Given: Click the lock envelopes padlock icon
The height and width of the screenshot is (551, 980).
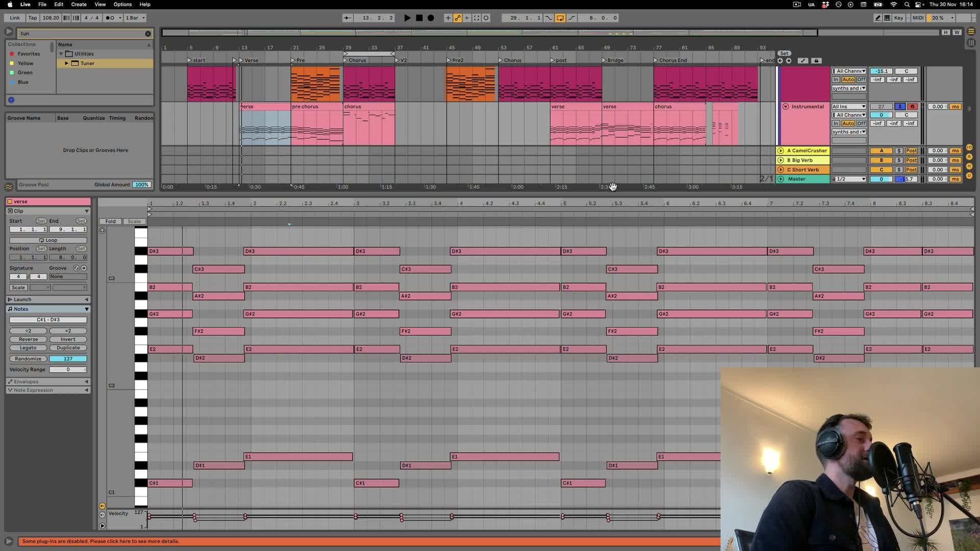Looking at the screenshot, I should [816, 61].
